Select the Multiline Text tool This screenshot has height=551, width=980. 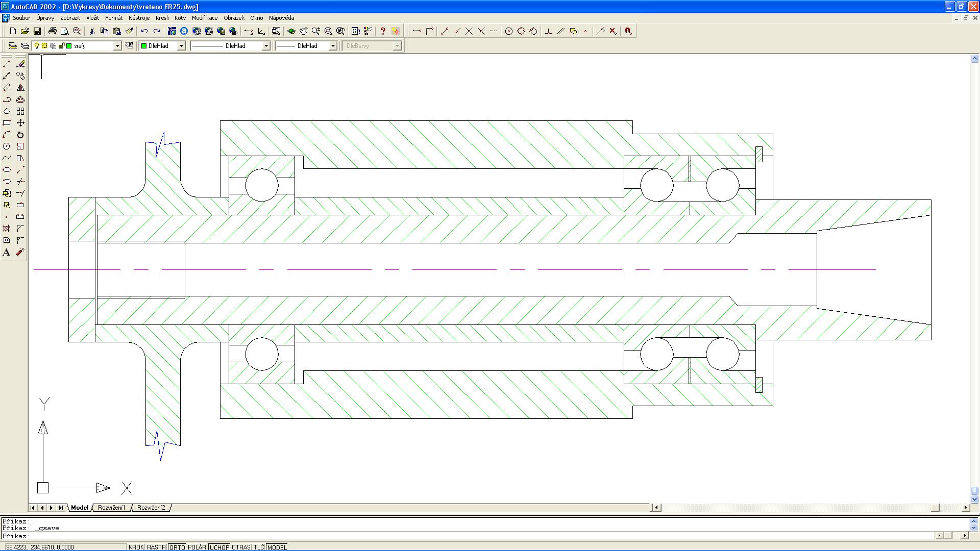7,253
